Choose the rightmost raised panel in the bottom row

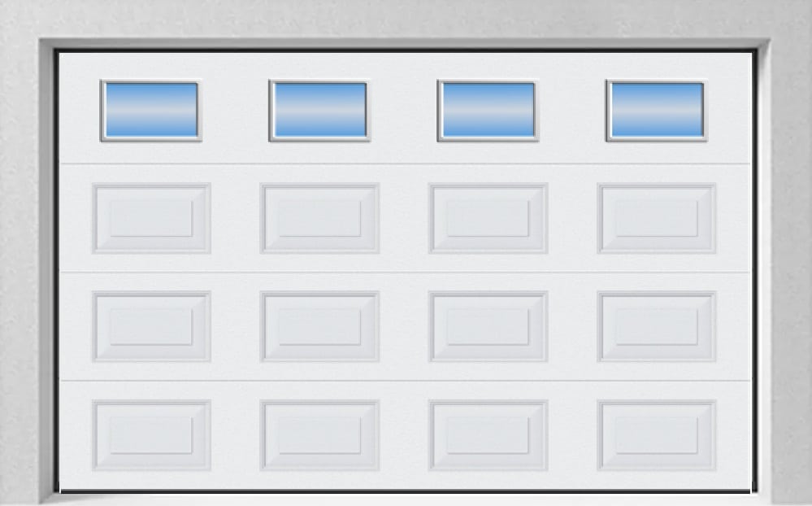[x=657, y=435]
